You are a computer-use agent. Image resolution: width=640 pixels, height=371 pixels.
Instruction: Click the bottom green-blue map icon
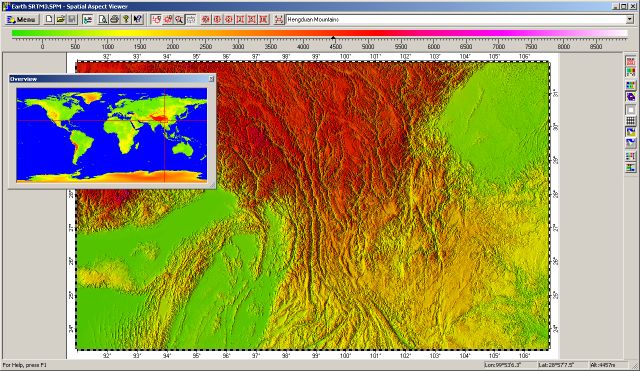pos(631,167)
